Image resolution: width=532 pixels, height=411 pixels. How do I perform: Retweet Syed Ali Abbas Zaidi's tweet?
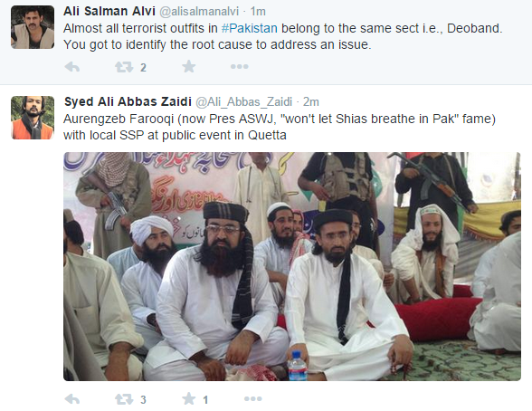pyautogui.click(x=124, y=399)
